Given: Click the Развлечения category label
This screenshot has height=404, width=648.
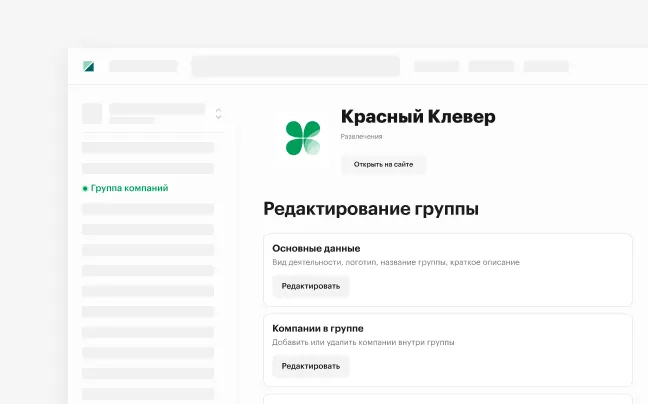Looking at the screenshot, I should coord(361,136).
